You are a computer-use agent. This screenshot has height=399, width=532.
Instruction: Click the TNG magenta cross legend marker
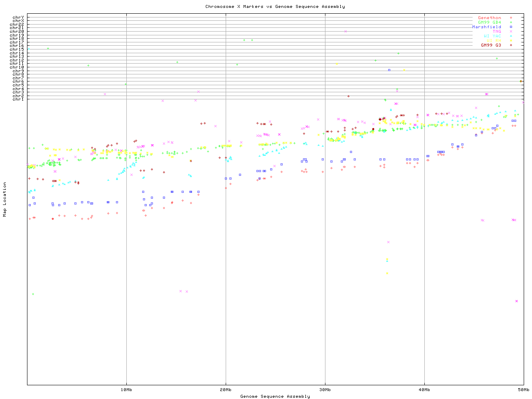(511, 32)
